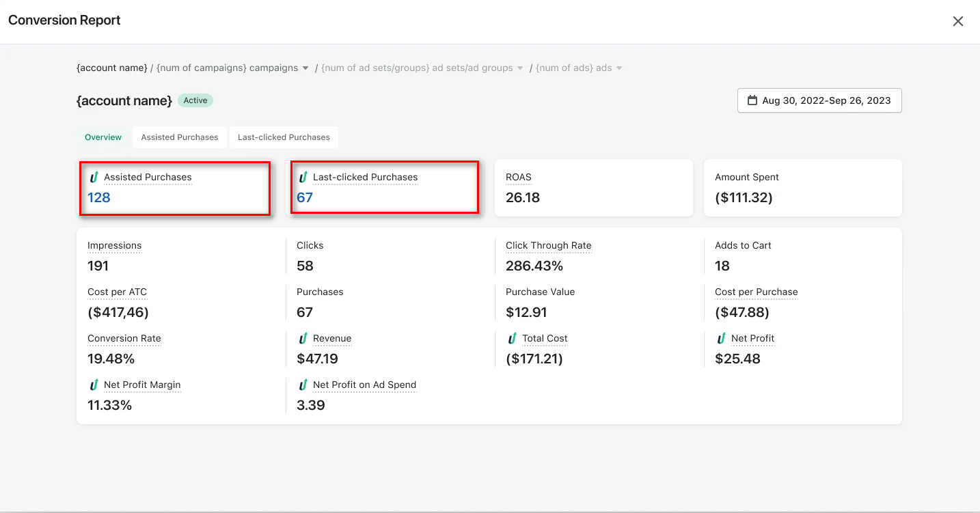Expand the campaigns breadcrumb dropdown
Image resolution: width=980 pixels, height=513 pixels.
click(305, 68)
